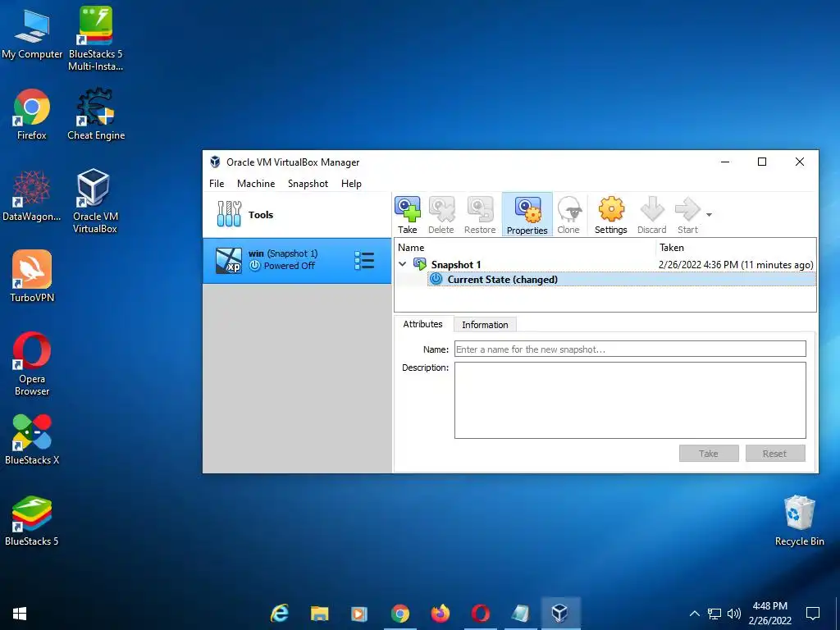Click the Restore snapshot toolbar icon

(479, 215)
